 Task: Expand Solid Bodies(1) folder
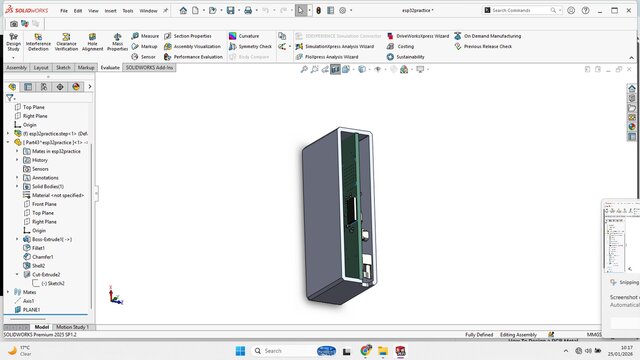point(17,187)
